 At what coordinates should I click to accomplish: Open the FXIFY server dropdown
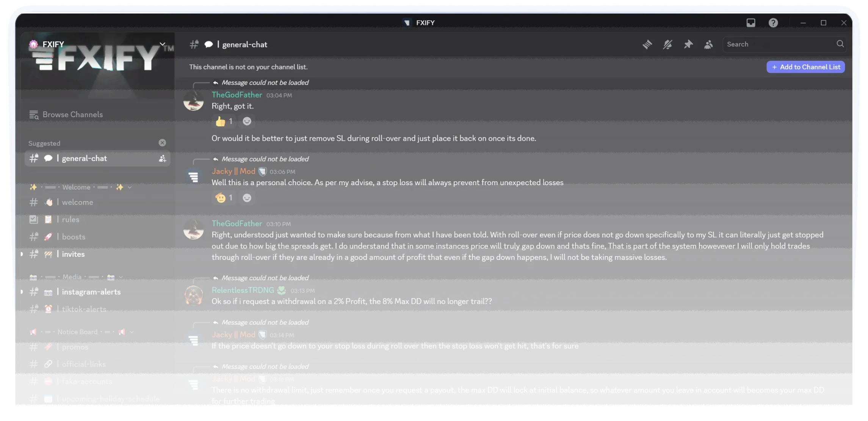(x=162, y=44)
